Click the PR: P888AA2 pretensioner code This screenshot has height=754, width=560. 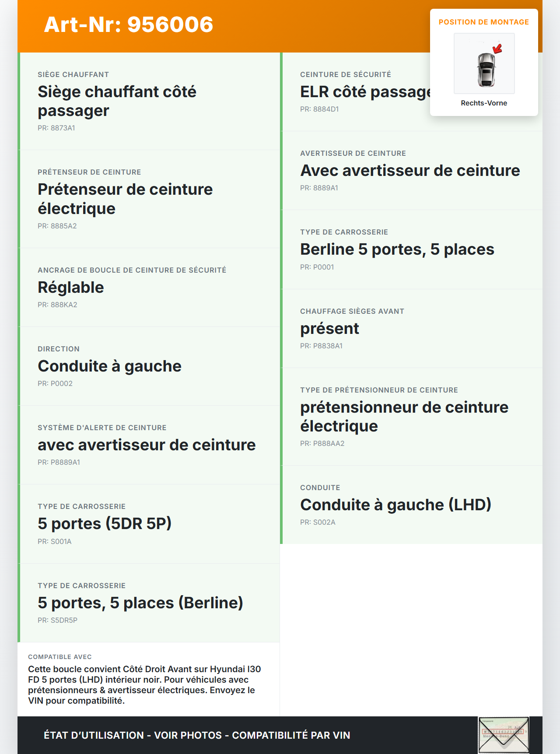tap(322, 443)
